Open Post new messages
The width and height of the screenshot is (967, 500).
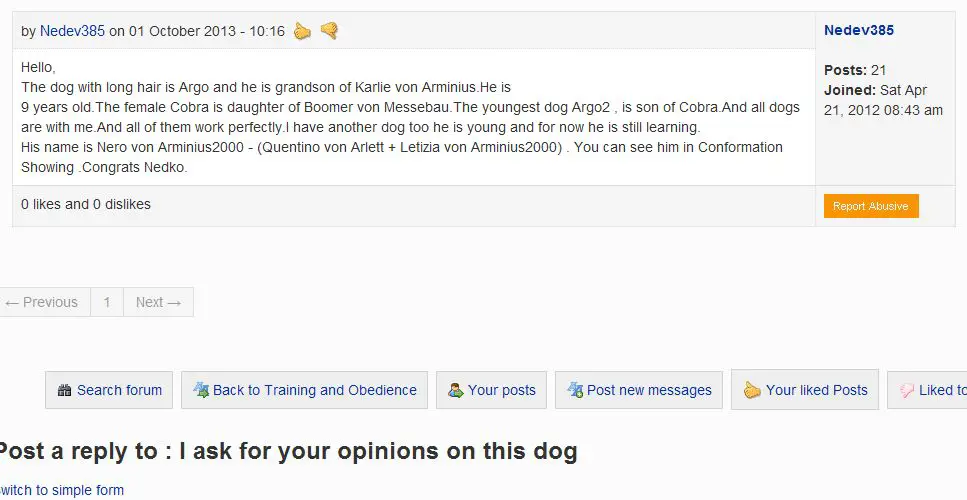(x=639, y=390)
